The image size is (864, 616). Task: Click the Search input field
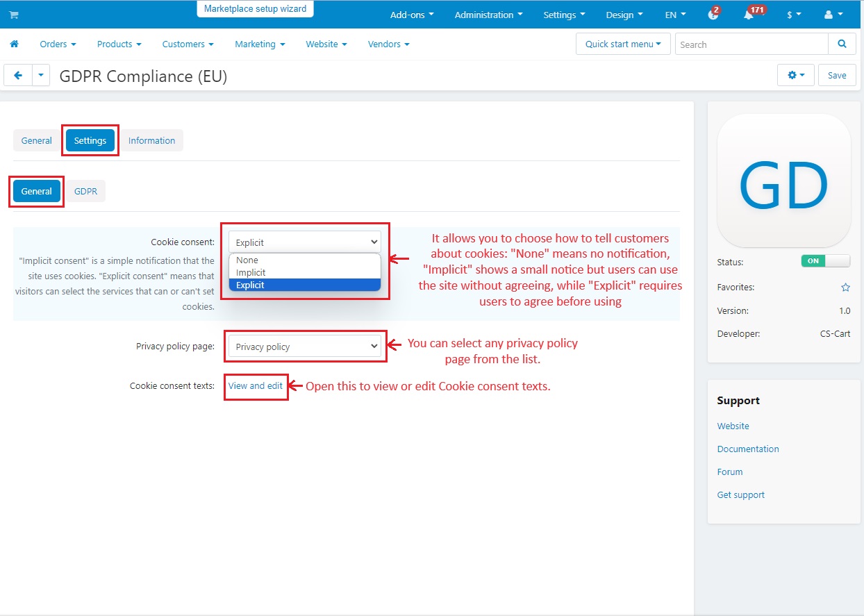[x=751, y=44]
